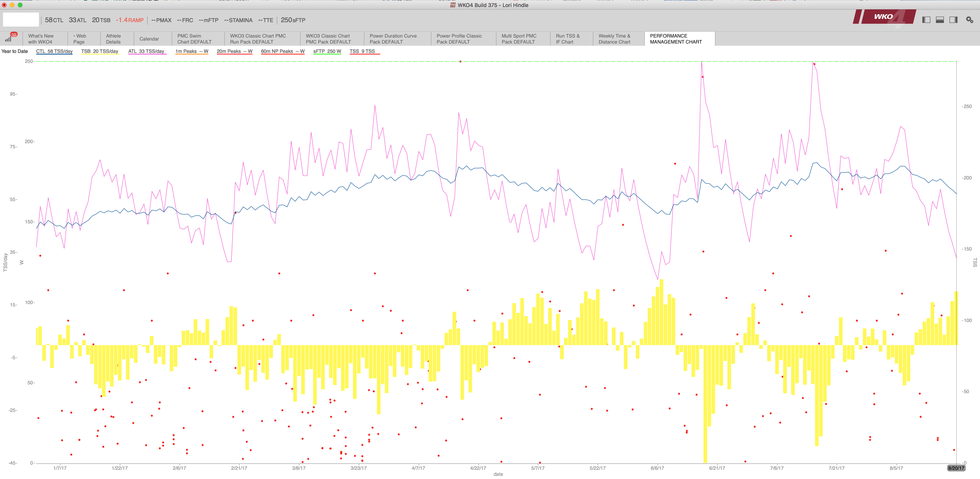The image size is (980, 479).
Task: Click the black athlete avatar box
Action: coord(21,20)
